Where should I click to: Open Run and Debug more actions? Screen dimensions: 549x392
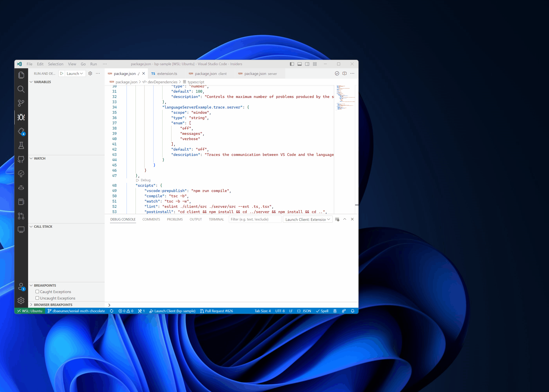[98, 73]
